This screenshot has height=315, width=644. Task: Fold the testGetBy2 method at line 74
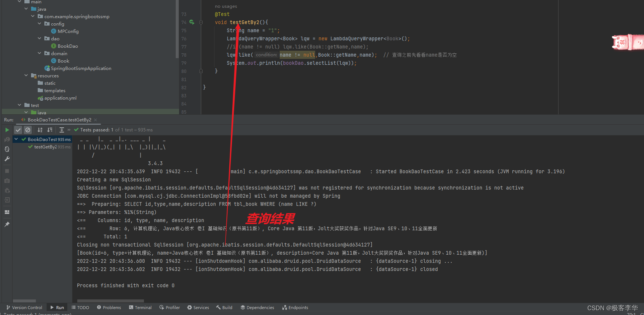click(201, 23)
